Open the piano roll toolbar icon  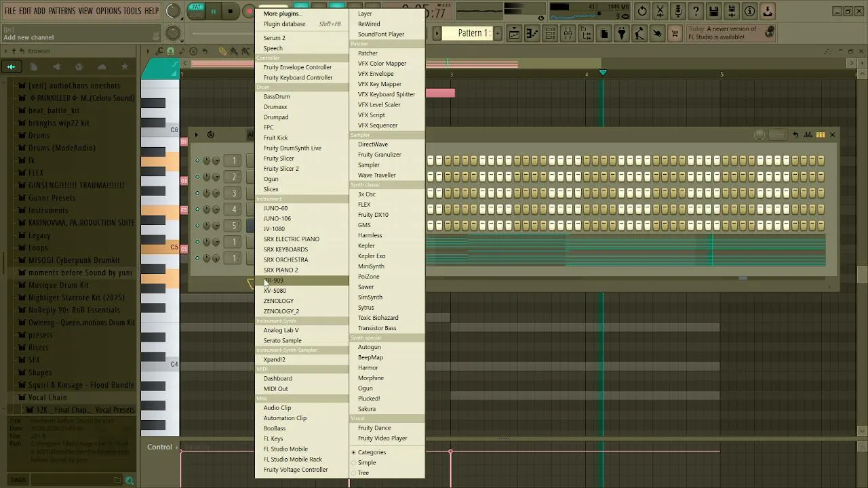pos(532,34)
